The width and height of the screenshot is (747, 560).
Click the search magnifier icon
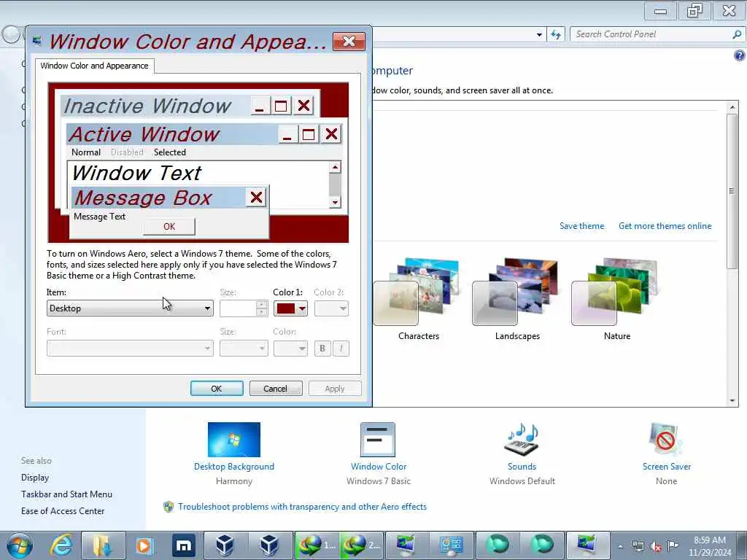click(737, 34)
